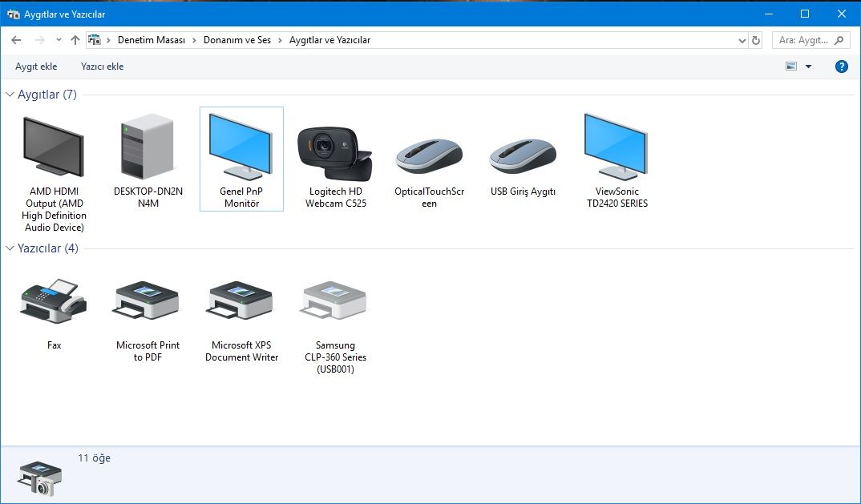Navigate to Donanım ve Ses breadcrumb
861x504 pixels.
pyautogui.click(x=237, y=40)
